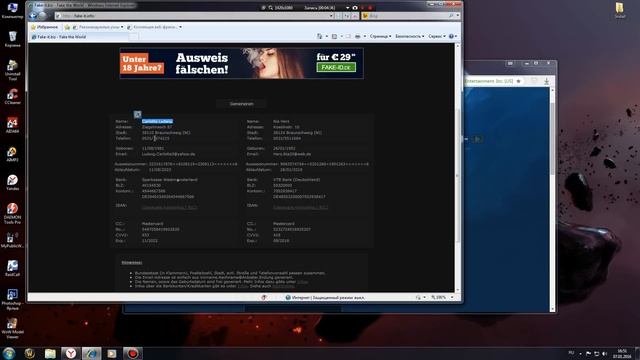Click the Ausweis fälschen banner advertisement
The height and width of the screenshot is (360, 640).
point(241,63)
